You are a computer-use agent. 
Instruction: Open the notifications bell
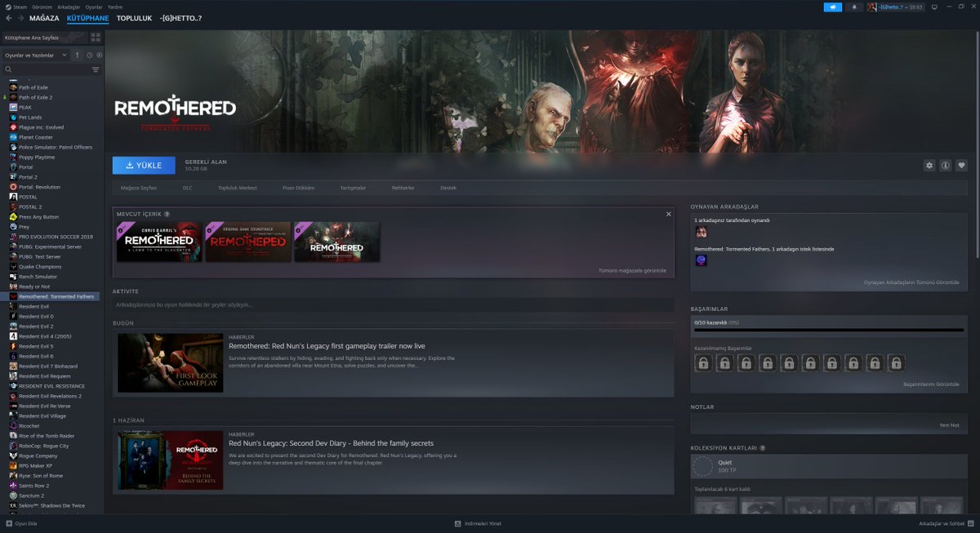tap(854, 7)
